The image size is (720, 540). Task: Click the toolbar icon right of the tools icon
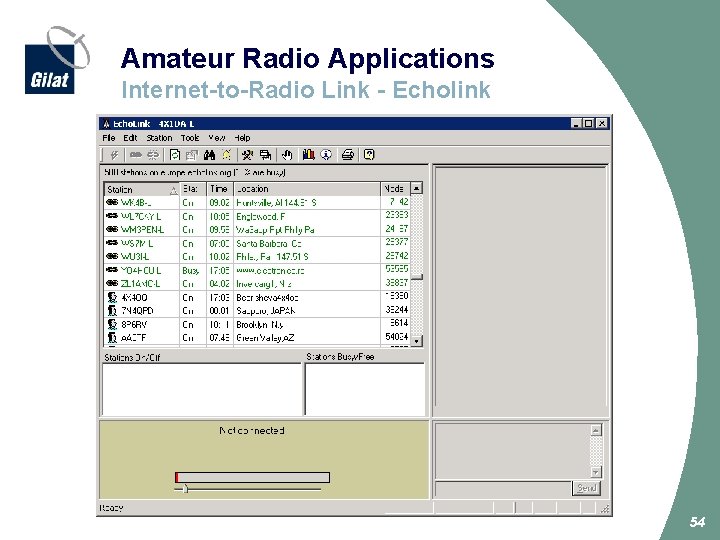point(265,155)
